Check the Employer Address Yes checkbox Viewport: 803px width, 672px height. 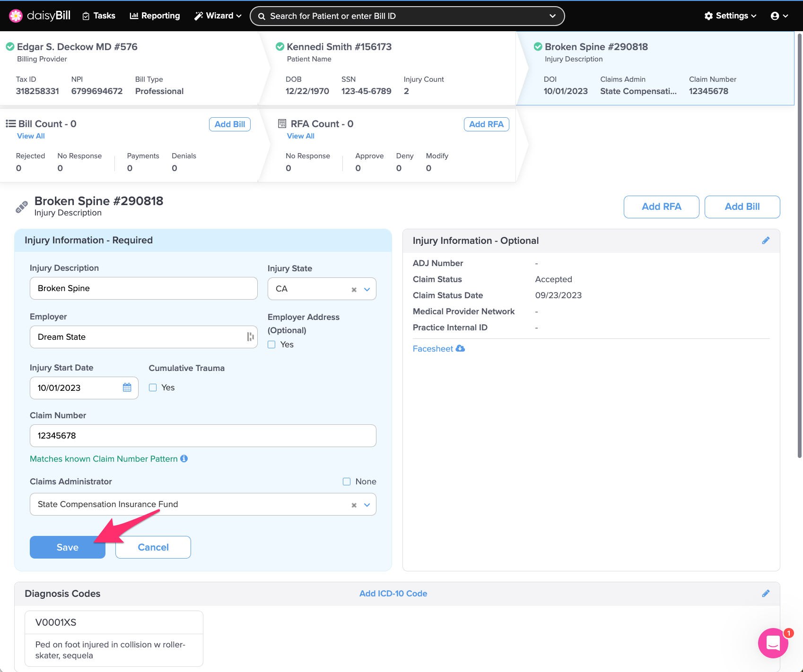(x=271, y=345)
